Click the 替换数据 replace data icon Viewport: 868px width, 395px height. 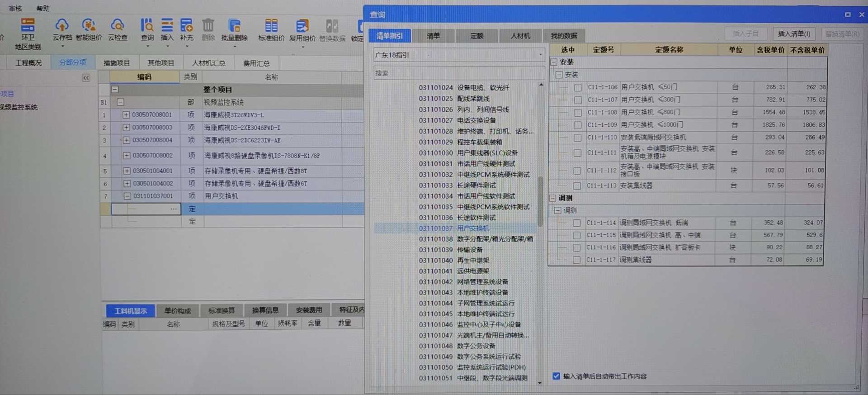[x=332, y=30]
